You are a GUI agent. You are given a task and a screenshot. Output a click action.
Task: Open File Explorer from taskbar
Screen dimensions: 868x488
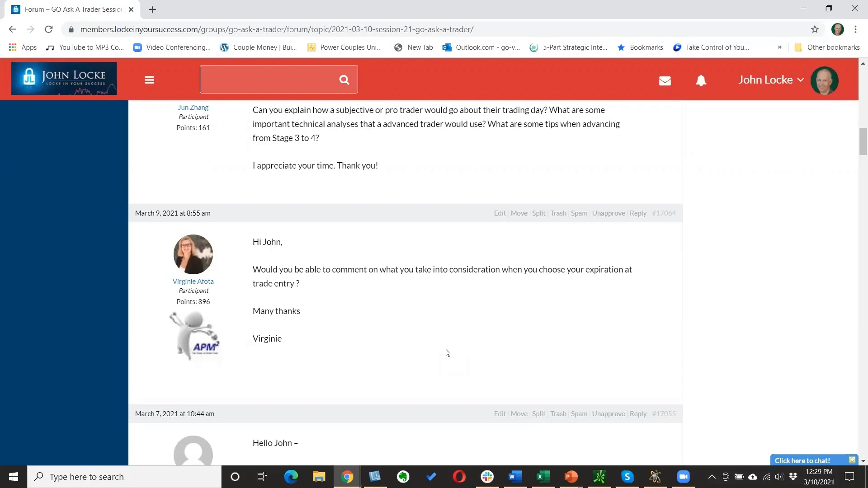point(319,477)
